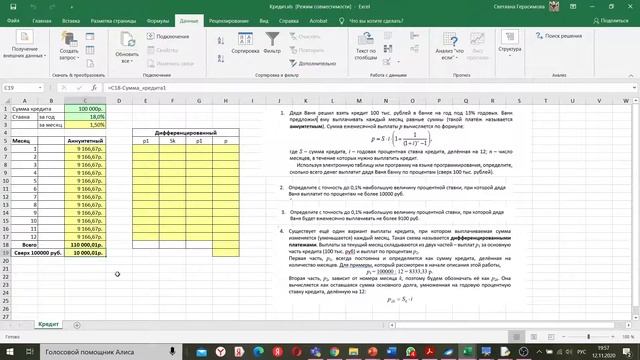The width and height of the screenshot is (640, 360).
Task: Collapse the ribbon with the chevron
Action: (631, 76)
